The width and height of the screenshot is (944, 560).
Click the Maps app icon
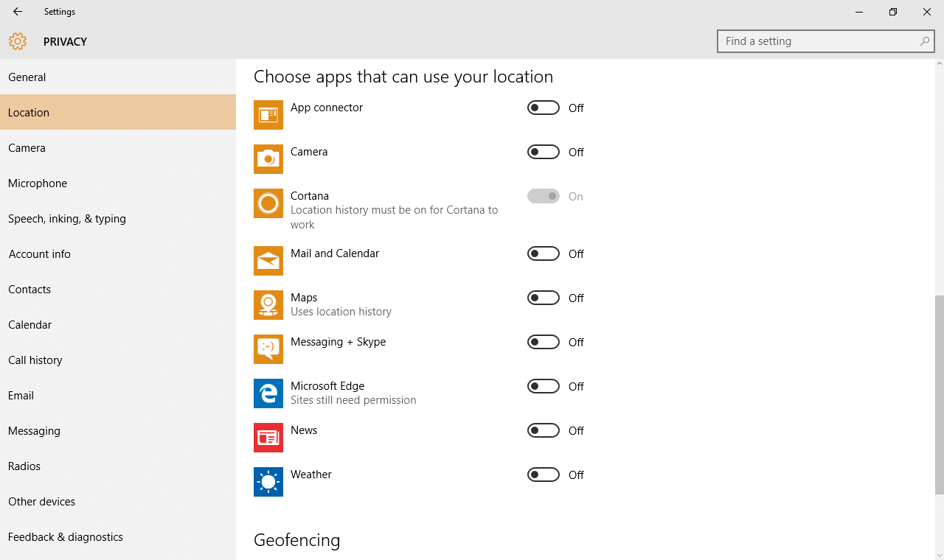pos(268,305)
